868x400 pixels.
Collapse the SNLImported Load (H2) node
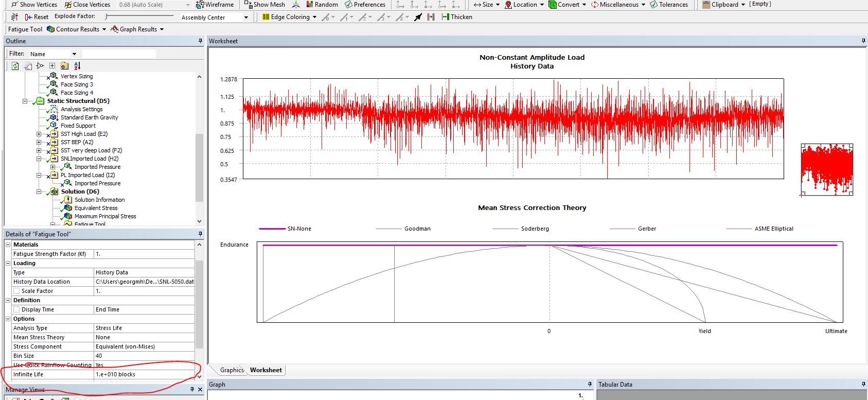tap(39, 159)
